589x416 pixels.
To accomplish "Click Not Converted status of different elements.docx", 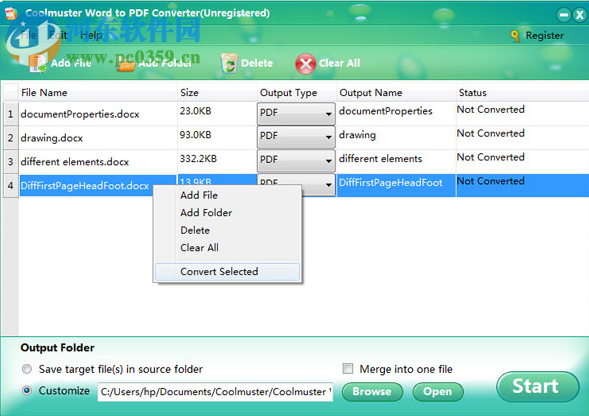I will click(490, 157).
